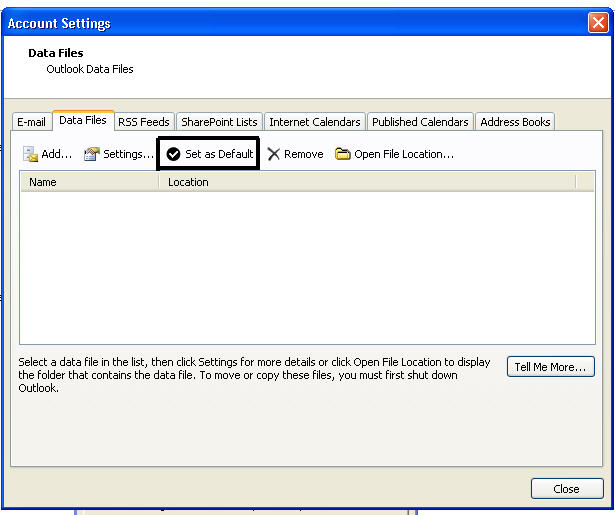
Task: Select the Data Files tab
Action: click(83, 121)
